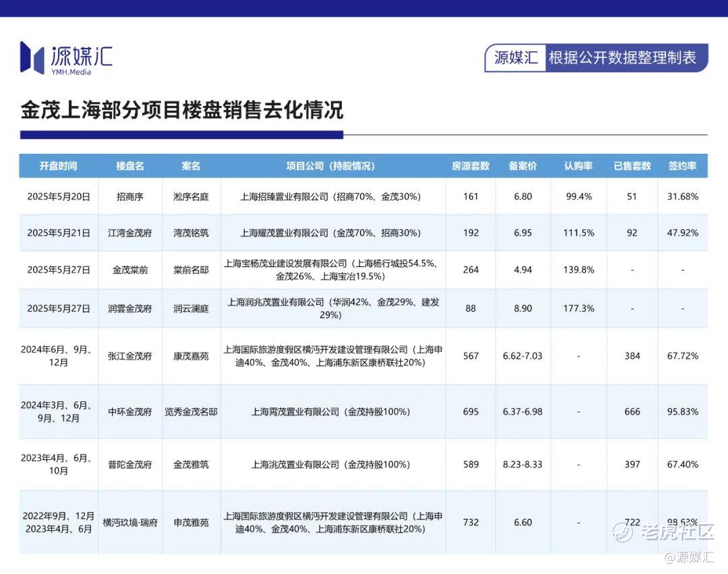Click the 47.92% signing rate
Screen dimensions: 728x574
[x=682, y=233]
